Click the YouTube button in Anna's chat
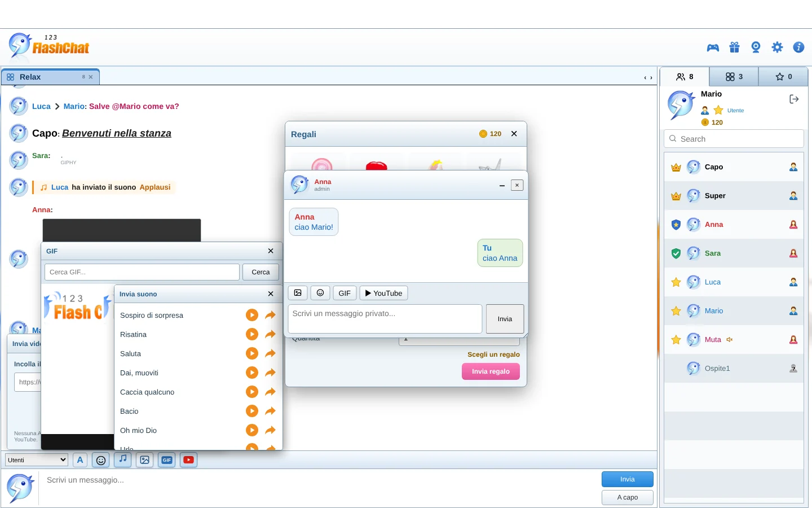The height and width of the screenshot is (508, 812). click(x=383, y=293)
